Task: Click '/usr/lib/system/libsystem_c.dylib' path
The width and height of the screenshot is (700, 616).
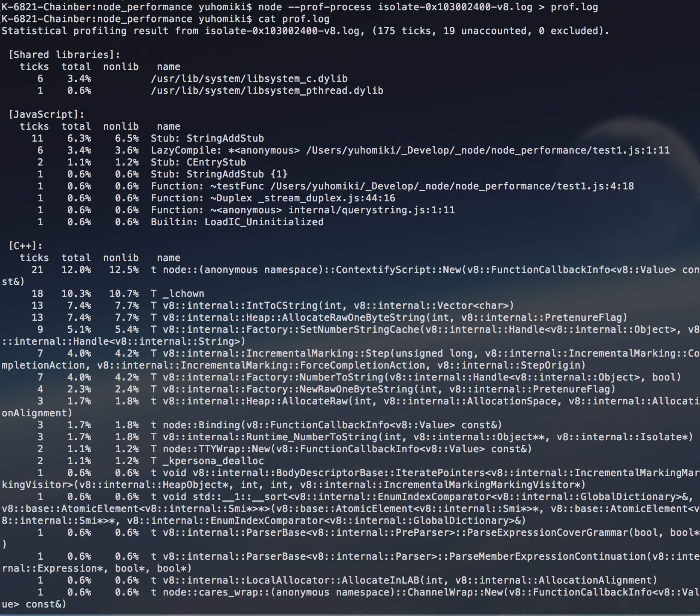Action: pos(249,79)
